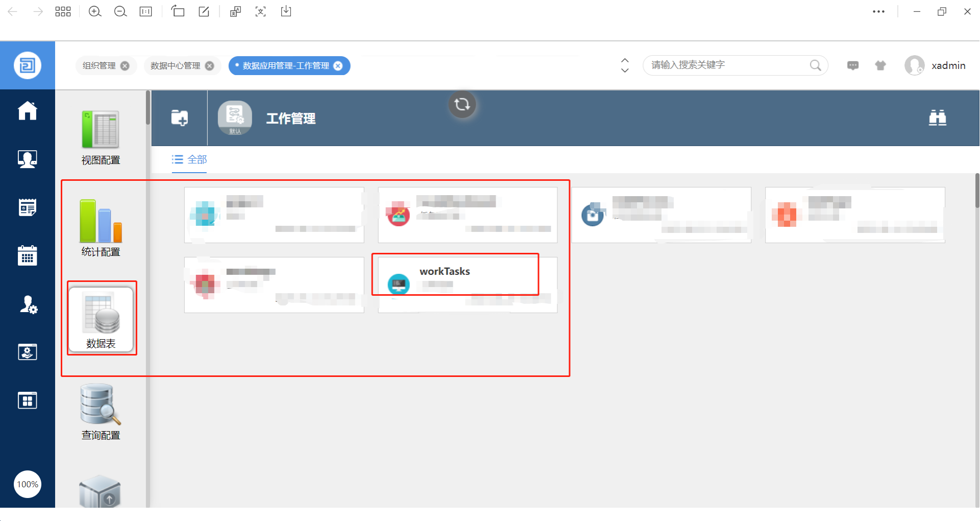Click the down chevron beside the search box
The height and width of the screenshot is (521, 980).
[x=625, y=70]
